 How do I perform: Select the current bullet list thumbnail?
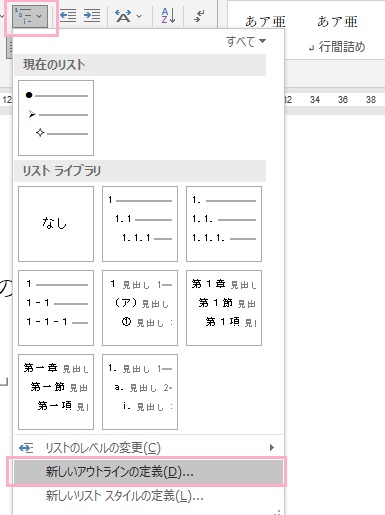point(56,118)
